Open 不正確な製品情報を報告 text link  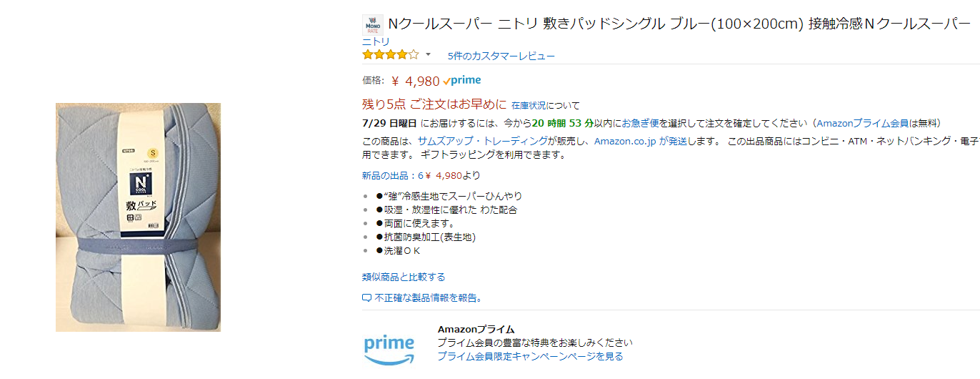tap(429, 297)
